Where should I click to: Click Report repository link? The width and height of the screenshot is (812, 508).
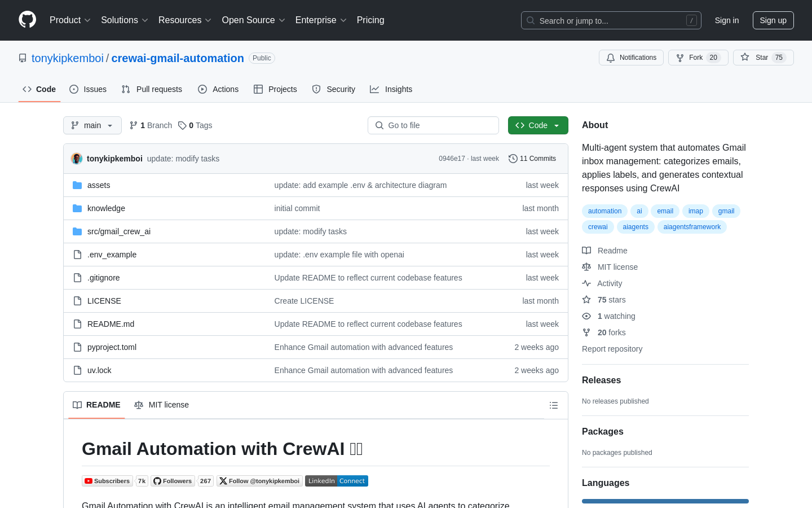(x=612, y=349)
